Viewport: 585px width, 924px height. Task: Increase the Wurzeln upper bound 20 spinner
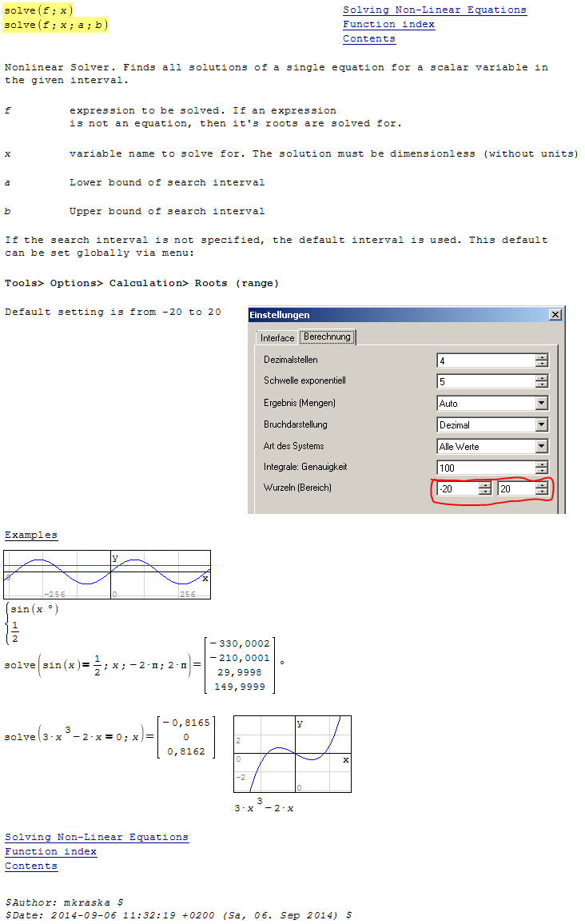click(542, 485)
